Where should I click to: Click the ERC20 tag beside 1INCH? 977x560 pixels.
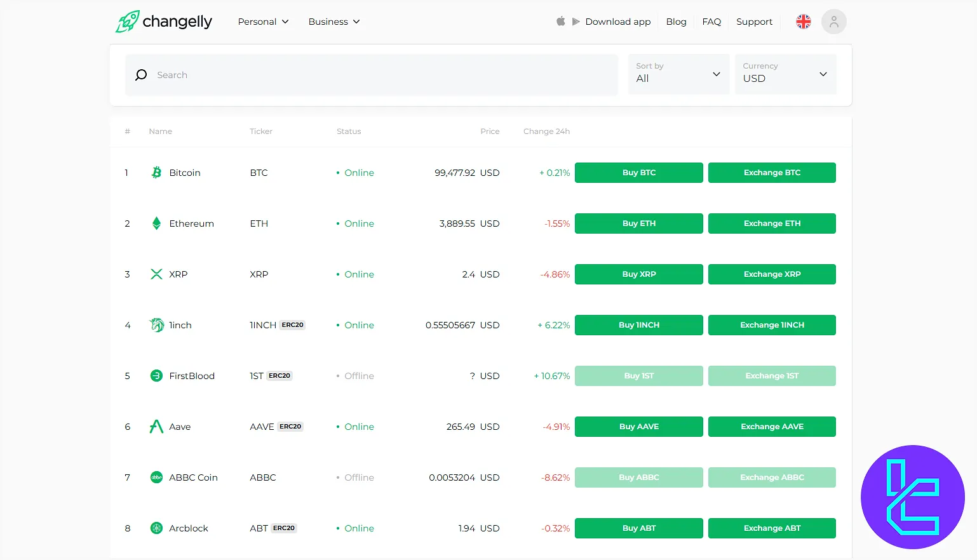[x=293, y=325]
